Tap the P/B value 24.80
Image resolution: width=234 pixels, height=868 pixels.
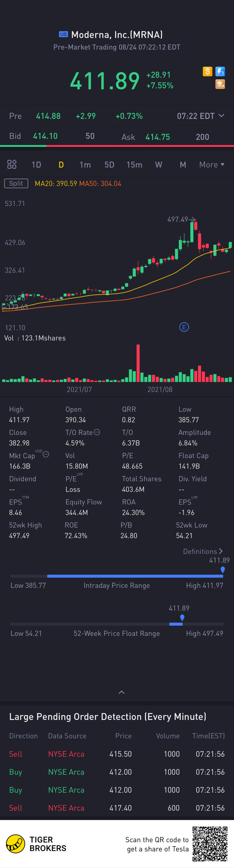tap(129, 536)
